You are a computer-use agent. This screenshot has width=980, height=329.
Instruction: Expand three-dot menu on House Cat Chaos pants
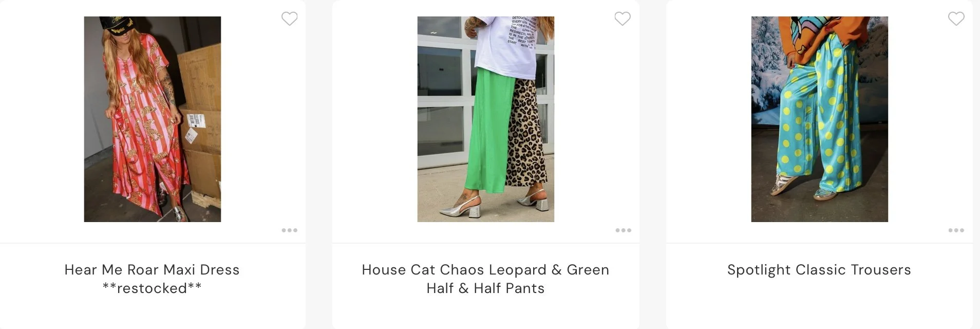click(x=623, y=230)
